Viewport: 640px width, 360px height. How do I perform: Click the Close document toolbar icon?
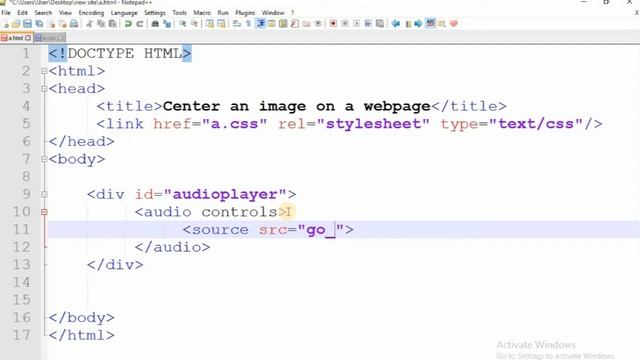[x=51, y=24]
